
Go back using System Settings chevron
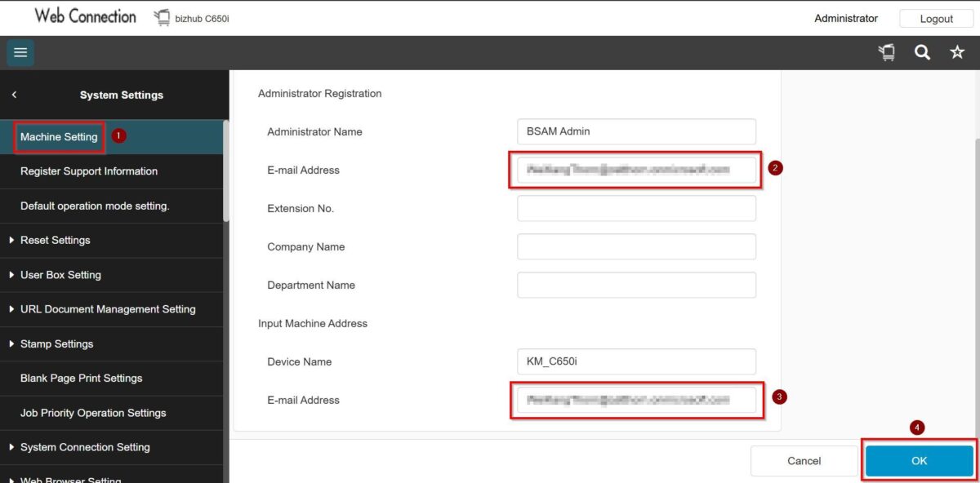[14, 95]
